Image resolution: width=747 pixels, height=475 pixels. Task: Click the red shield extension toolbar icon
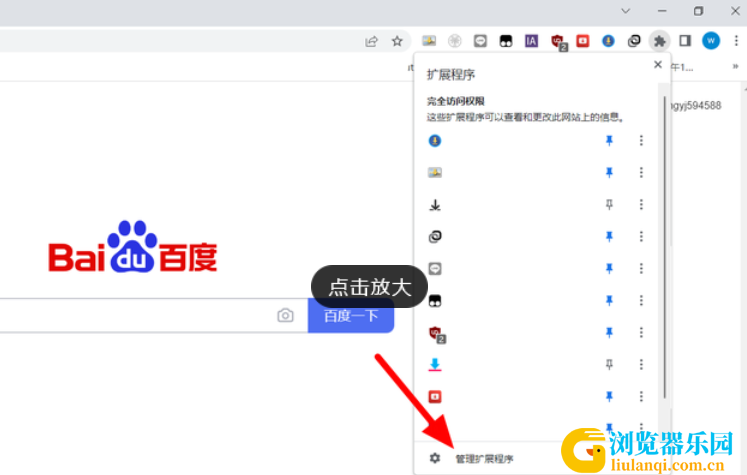[558, 42]
